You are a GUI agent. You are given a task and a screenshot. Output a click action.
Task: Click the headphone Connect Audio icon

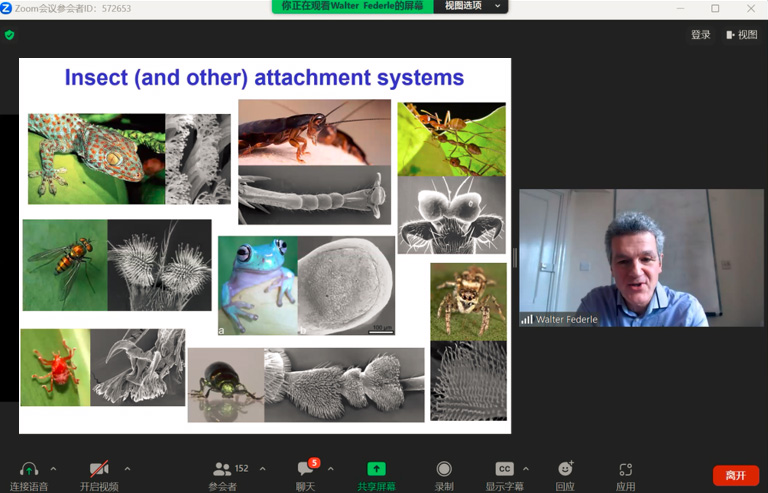pyautogui.click(x=29, y=469)
